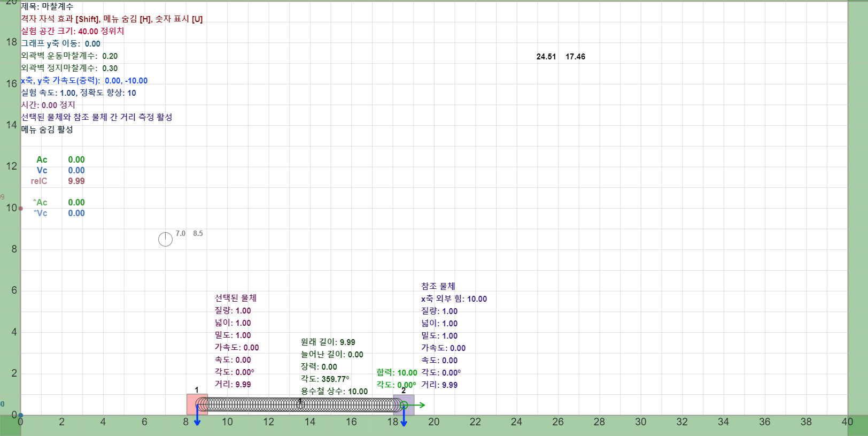Click the coordinate readout 24.51 17.46
This screenshot has height=436, width=868.
click(561, 56)
